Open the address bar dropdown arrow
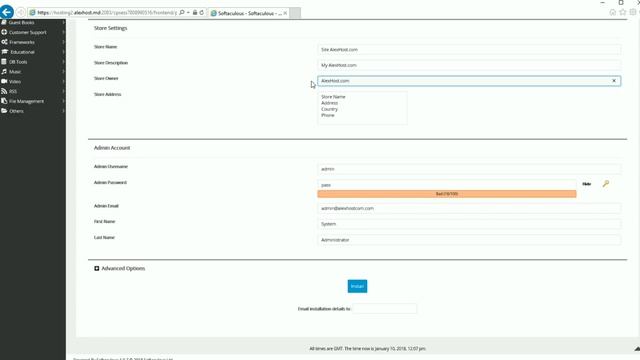 click(x=188, y=13)
